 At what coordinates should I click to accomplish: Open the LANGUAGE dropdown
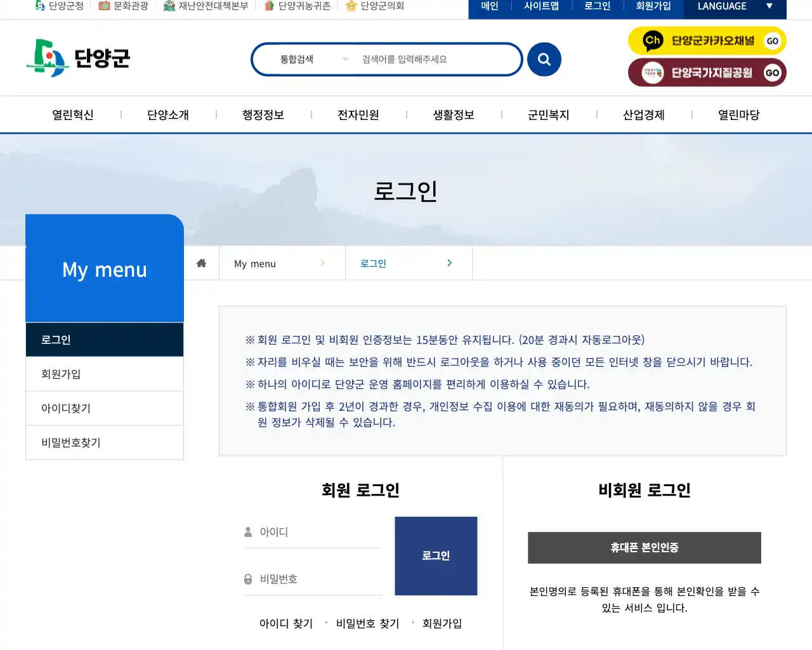pyautogui.click(x=734, y=7)
